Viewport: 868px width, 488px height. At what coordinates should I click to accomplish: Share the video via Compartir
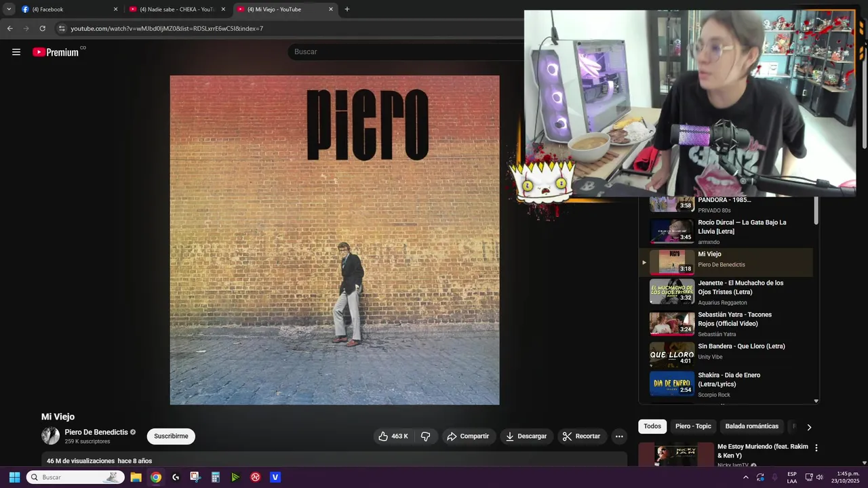[x=467, y=436]
